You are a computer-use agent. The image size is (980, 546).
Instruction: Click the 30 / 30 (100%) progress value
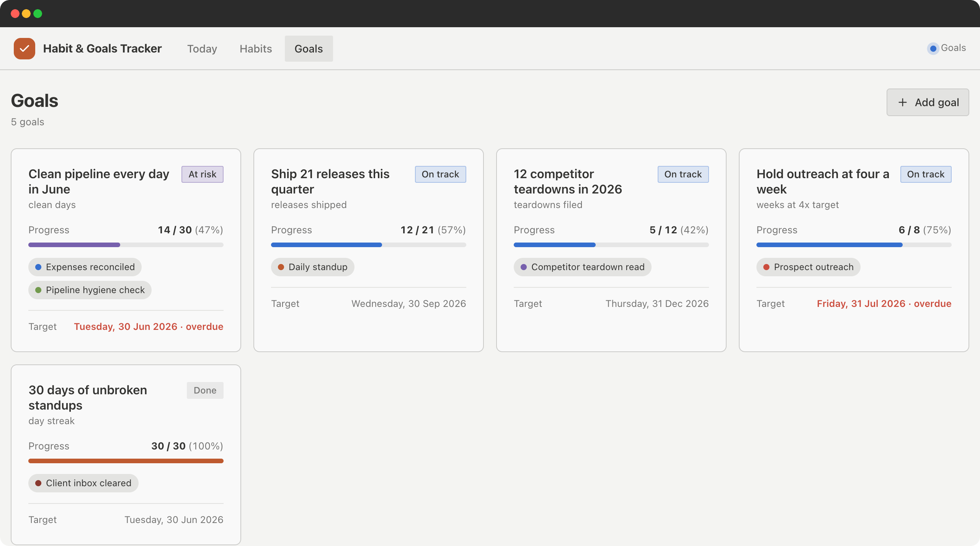[x=187, y=446]
